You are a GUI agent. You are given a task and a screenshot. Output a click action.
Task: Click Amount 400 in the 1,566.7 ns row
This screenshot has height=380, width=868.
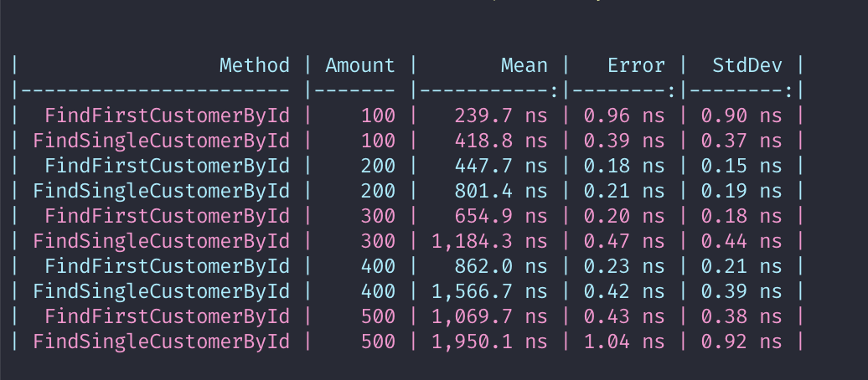click(378, 291)
